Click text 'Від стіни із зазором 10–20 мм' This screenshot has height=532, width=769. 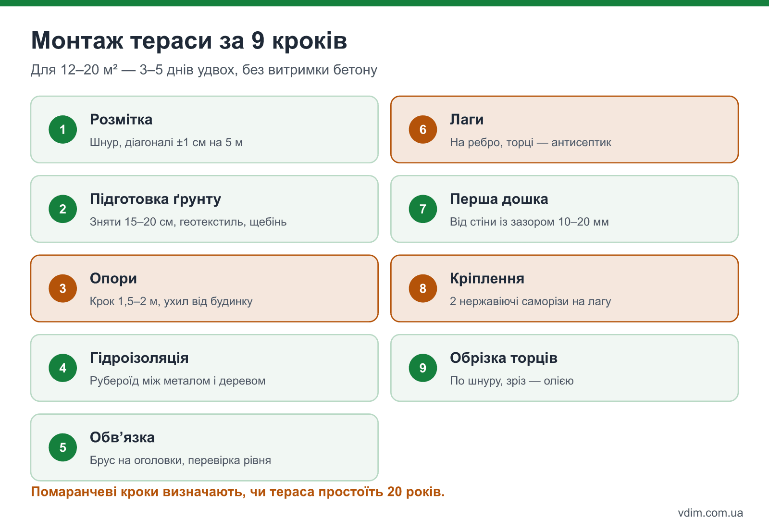(x=530, y=222)
